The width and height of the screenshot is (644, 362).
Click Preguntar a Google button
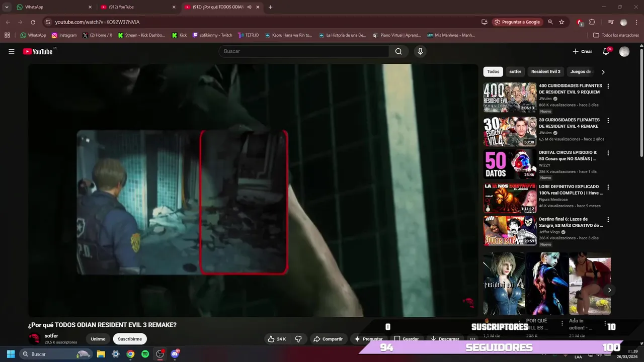point(517,22)
